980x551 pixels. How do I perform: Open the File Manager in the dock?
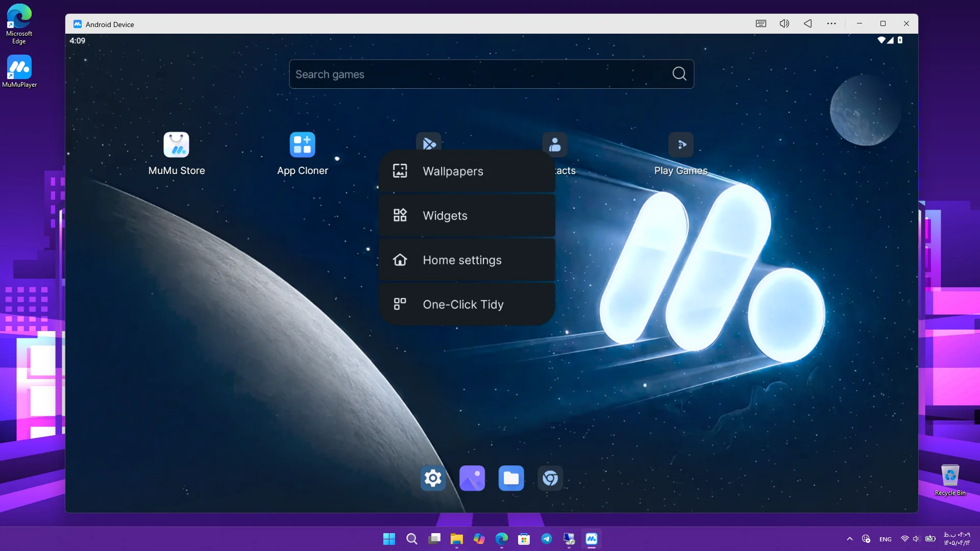point(511,478)
